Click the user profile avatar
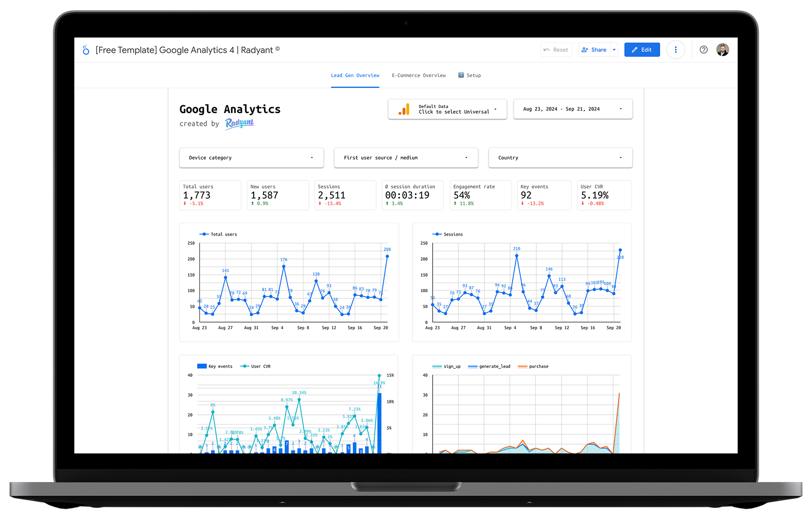812x519 pixels. tap(722, 50)
